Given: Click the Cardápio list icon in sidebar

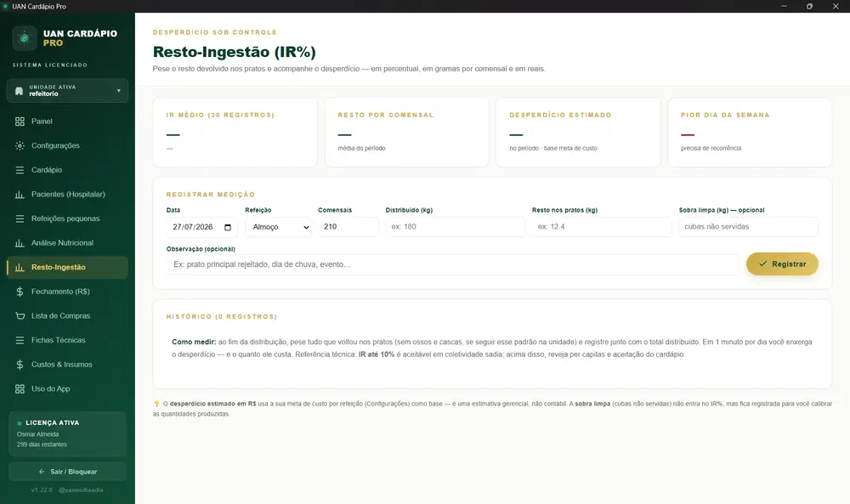Looking at the screenshot, I should coord(20,170).
